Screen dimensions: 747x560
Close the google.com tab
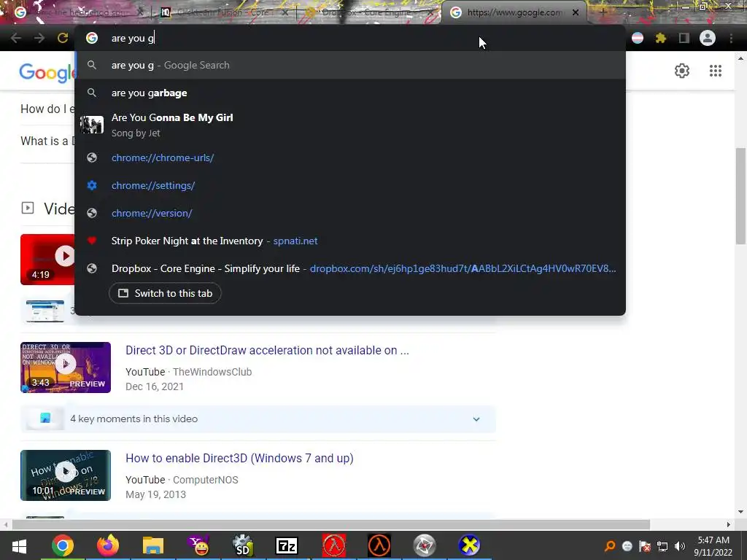(x=576, y=12)
